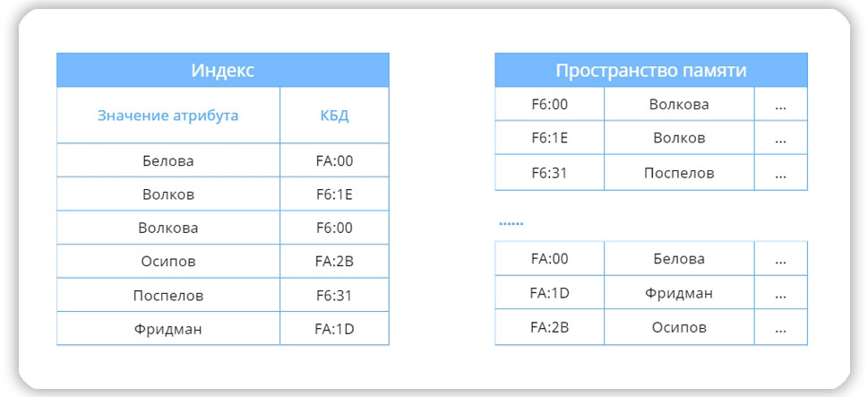Click the "Пространство памяти" table header
Screen dimensions: 868x397
pos(650,71)
